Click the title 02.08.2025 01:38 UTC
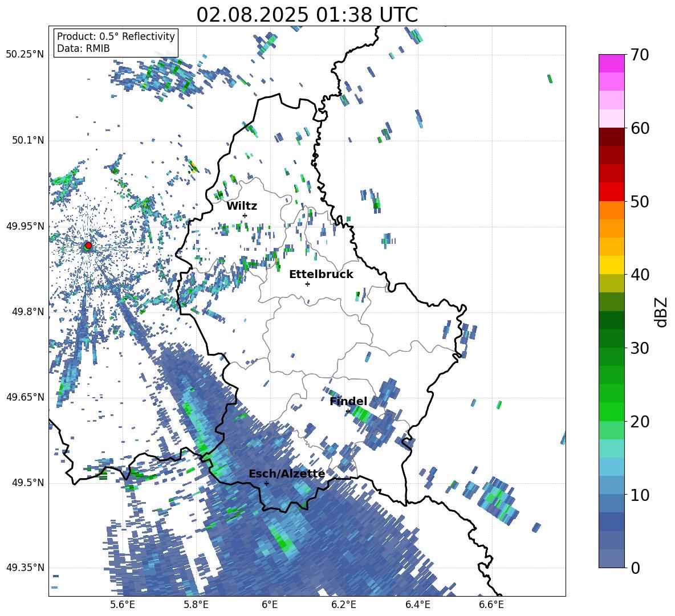 307,15
